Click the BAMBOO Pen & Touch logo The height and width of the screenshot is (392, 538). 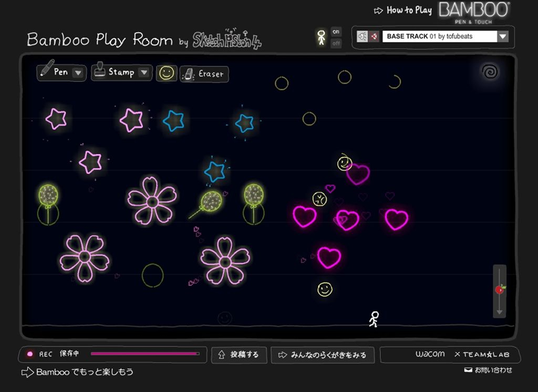click(x=474, y=13)
